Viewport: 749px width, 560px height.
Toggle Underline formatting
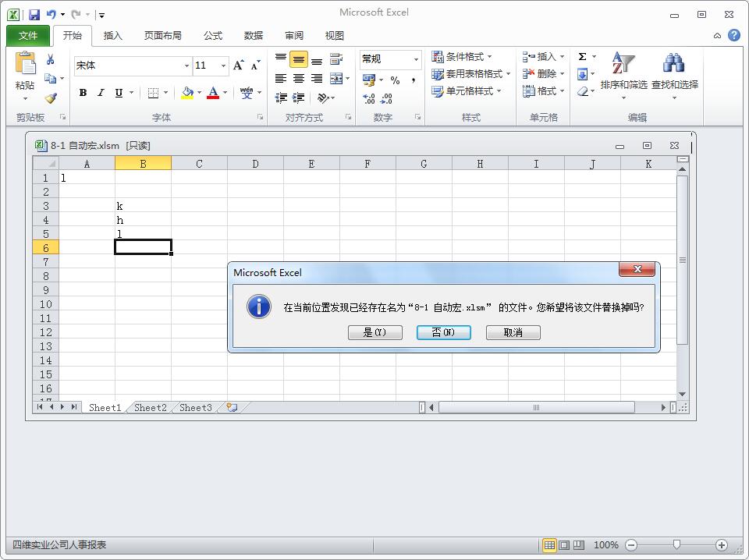[119, 93]
